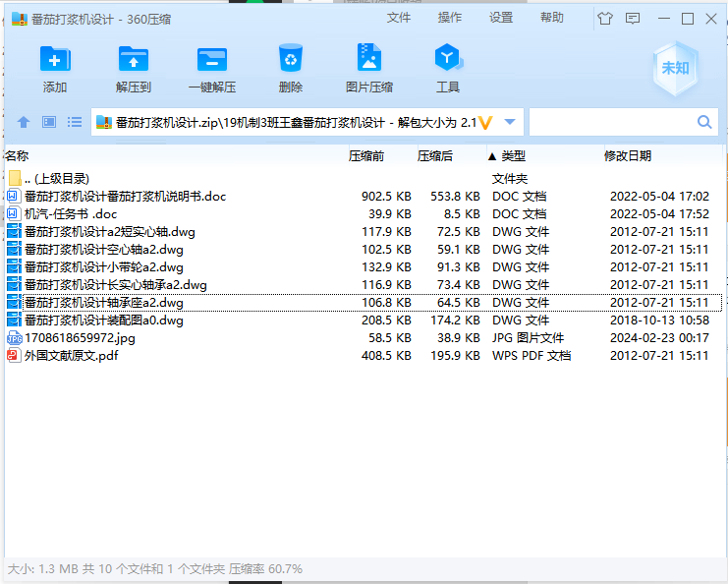Image resolution: width=728 pixels, height=584 pixels.
Task: Click DWG icon of 空心轴a2.dwg
Action: [14, 250]
